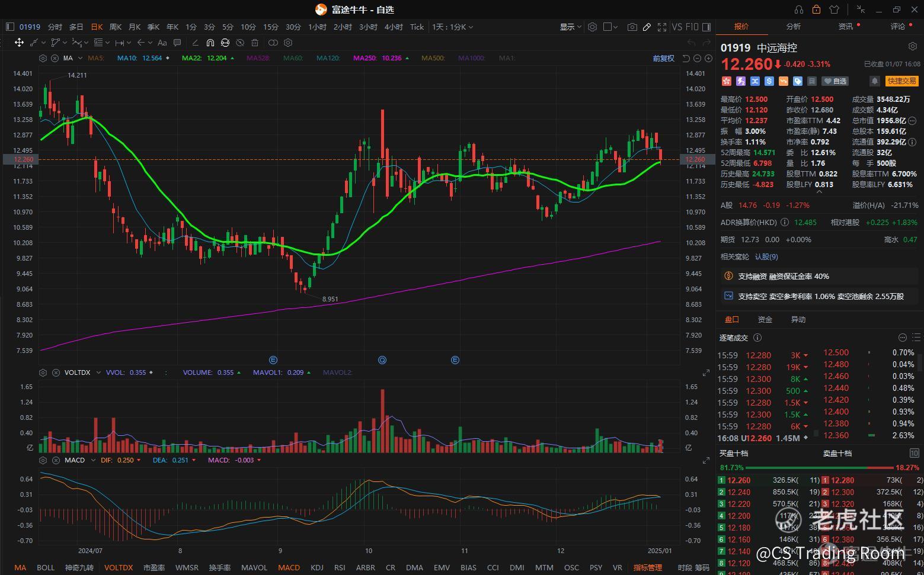Open the skin theme shirt icon
This screenshot has width=924, height=575.
[x=835, y=9]
